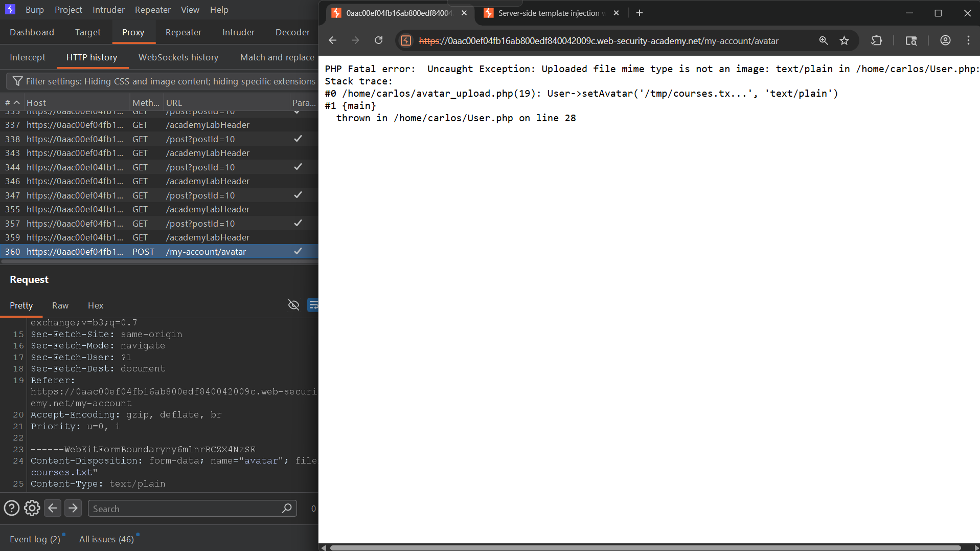Viewport: 980px width, 551px height.
Task: Open the Burp menu
Action: [35, 10]
